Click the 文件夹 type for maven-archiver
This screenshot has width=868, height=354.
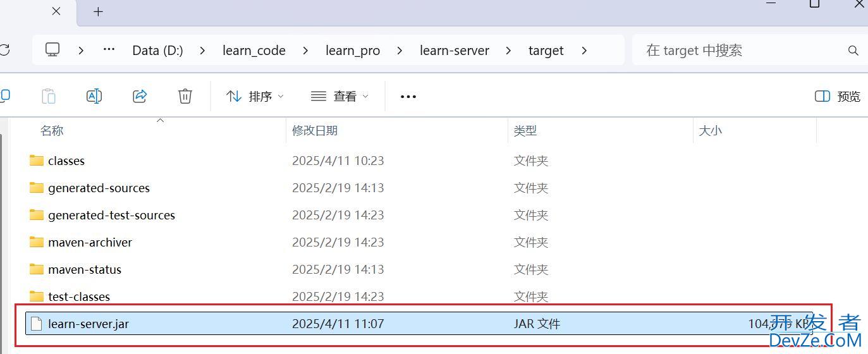[531, 242]
